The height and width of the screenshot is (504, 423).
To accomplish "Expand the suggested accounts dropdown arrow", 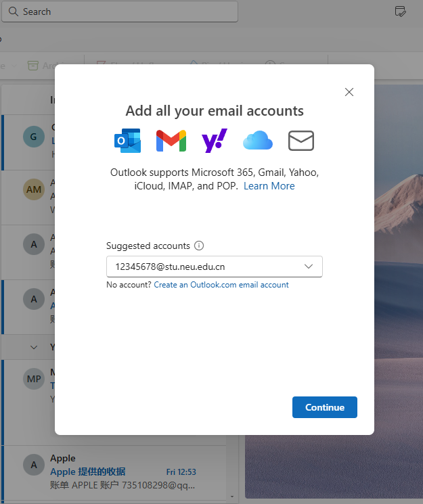I will point(309,267).
